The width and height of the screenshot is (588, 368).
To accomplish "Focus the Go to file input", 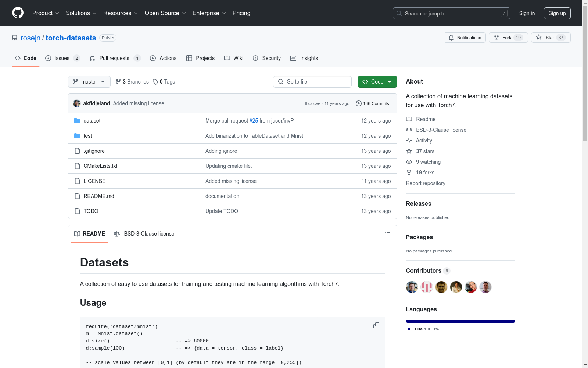I will (312, 82).
